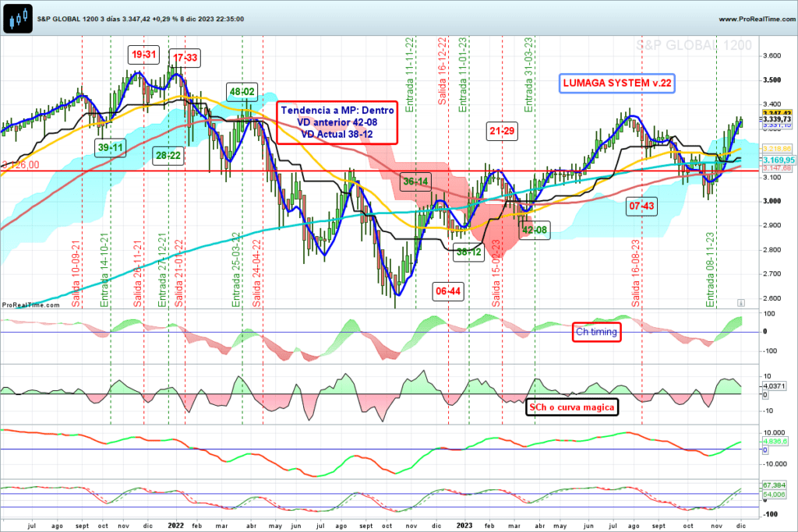This screenshot has height=532, width=798.
Task: Click the red 19-31 label box
Action: 144,55
